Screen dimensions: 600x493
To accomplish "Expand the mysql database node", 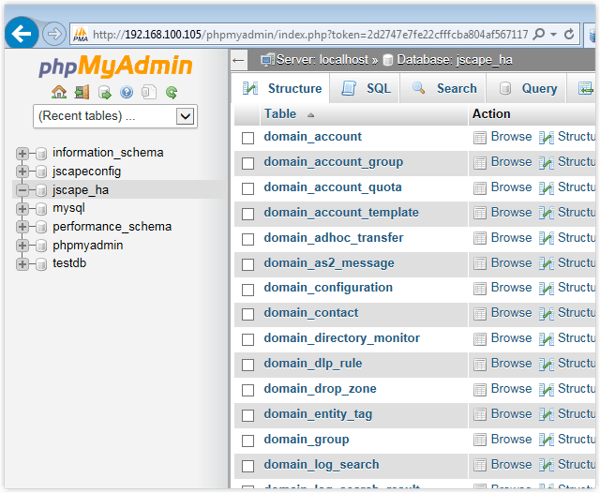I will (x=22, y=209).
